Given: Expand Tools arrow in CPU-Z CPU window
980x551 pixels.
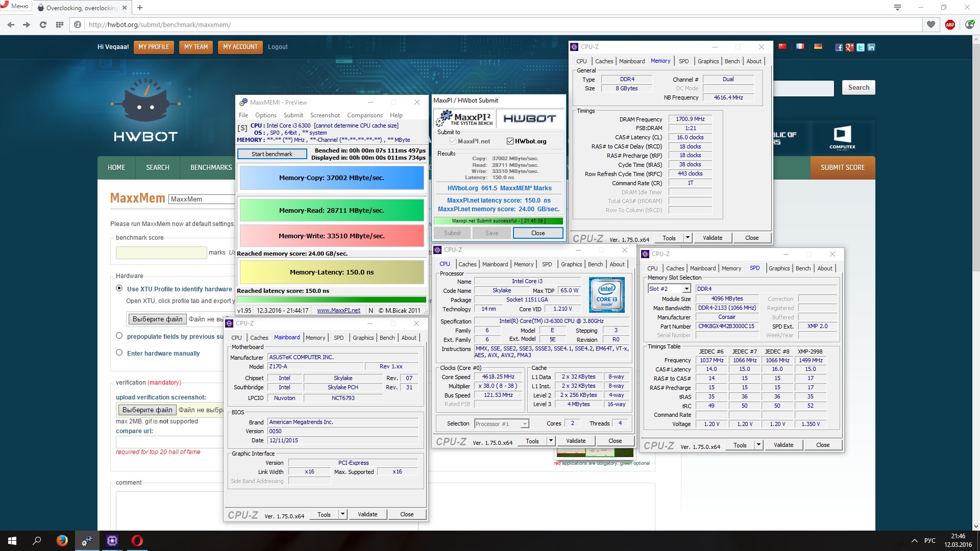Looking at the screenshot, I should pos(551,441).
